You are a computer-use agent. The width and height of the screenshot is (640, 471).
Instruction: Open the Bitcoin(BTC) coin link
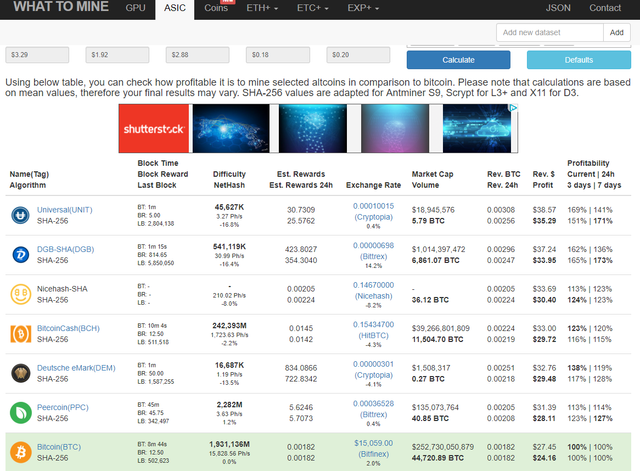pos(59,447)
